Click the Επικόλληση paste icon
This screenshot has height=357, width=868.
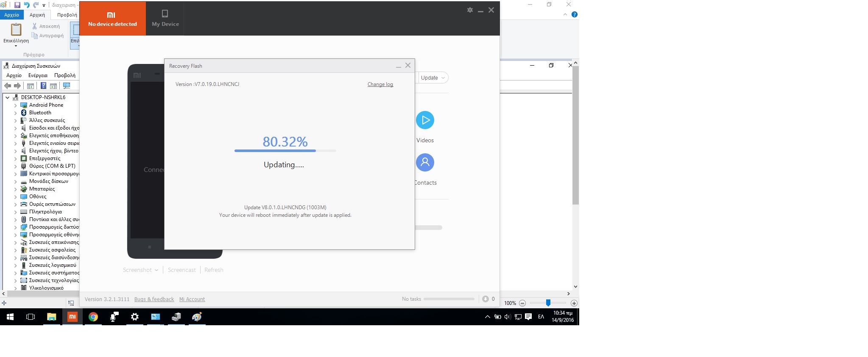pyautogui.click(x=16, y=30)
